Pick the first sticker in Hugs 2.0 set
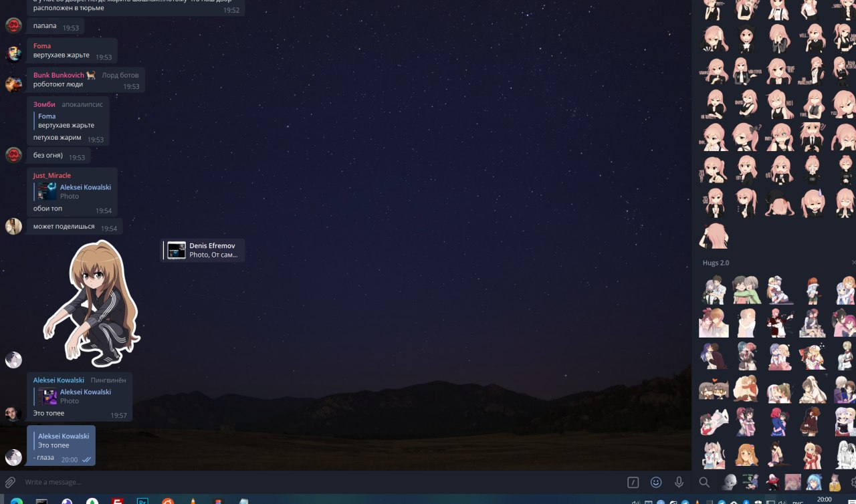Screen dimensions: 856x504 tap(714, 290)
